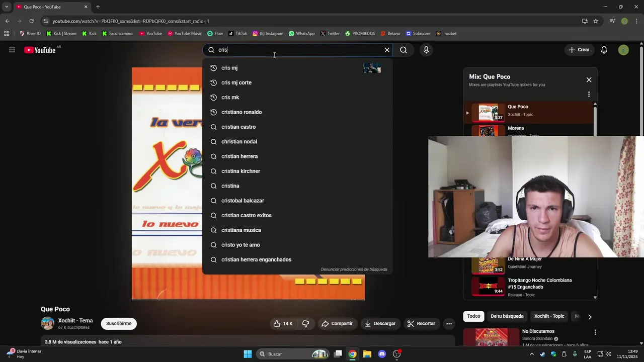Open YouTube notifications bell

(604, 50)
